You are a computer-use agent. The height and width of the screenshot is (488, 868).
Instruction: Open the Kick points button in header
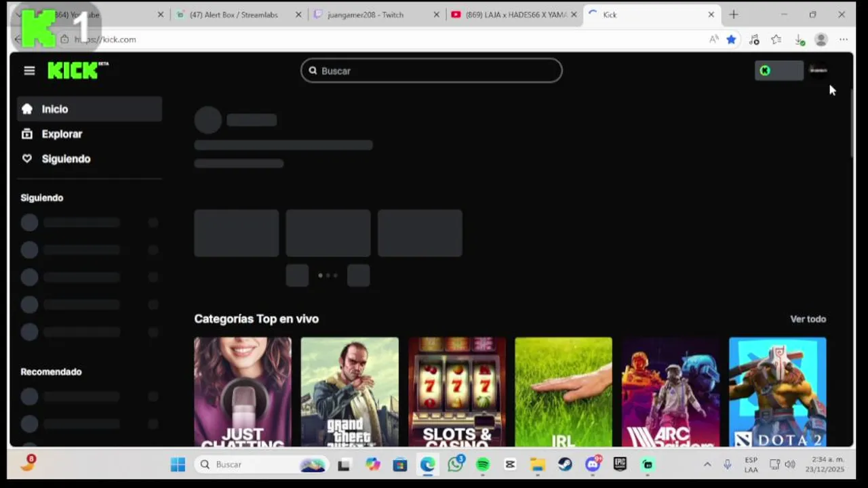(x=778, y=70)
